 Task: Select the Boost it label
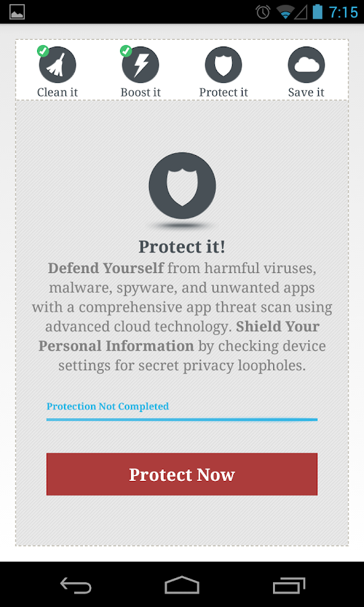click(x=140, y=92)
